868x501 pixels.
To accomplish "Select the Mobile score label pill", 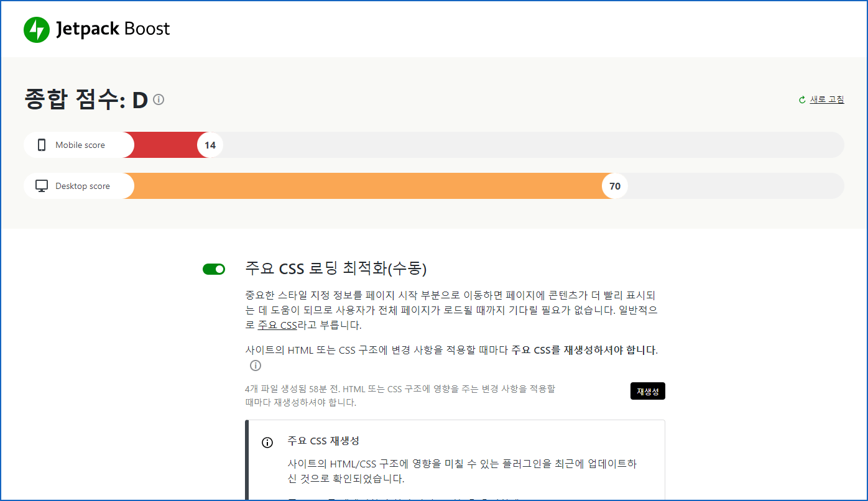I will click(x=76, y=144).
